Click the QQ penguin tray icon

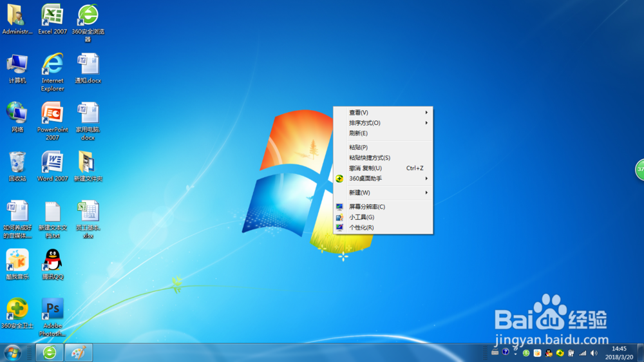click(x=549, y=353)
